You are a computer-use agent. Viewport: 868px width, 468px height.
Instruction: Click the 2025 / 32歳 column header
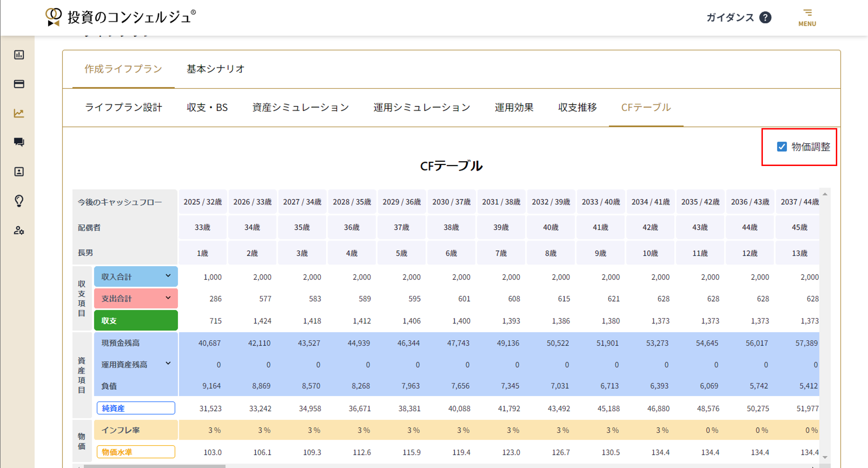coord(203,202)
